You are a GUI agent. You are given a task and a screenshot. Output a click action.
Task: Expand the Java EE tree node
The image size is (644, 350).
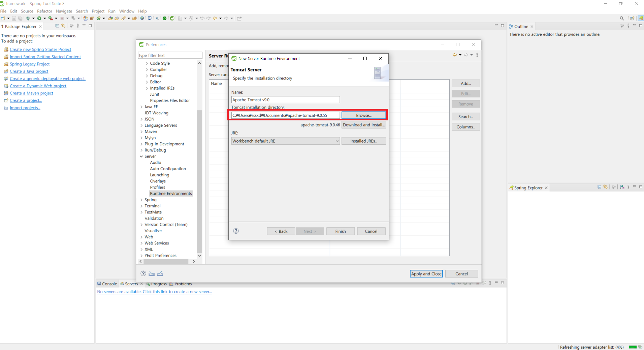[141, 107]
